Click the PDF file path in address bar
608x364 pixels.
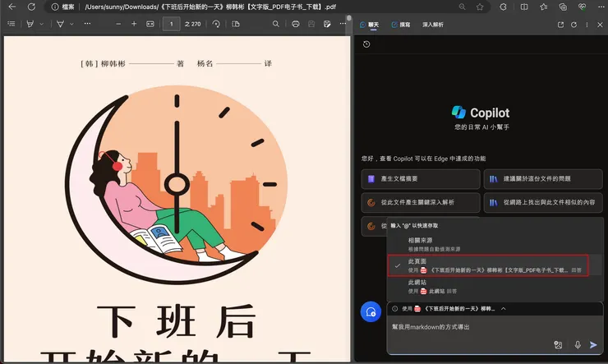(x=210, y=7)
